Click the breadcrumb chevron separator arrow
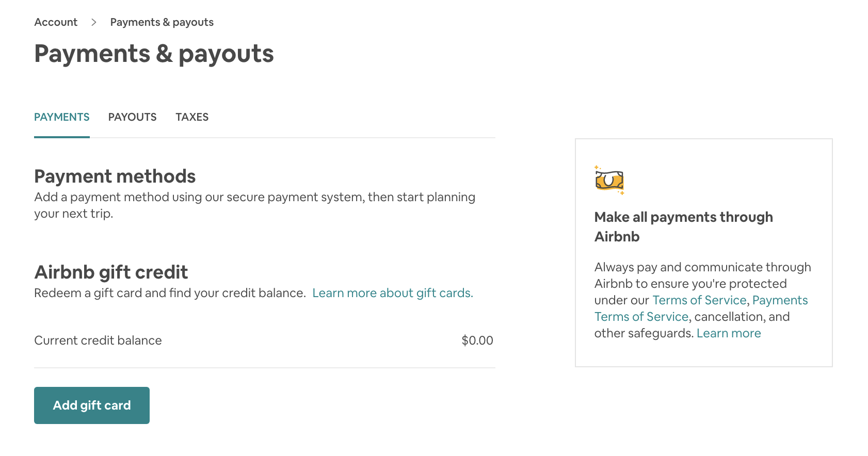The width and height of the screenshot is (868, 456). click(94, 22)
